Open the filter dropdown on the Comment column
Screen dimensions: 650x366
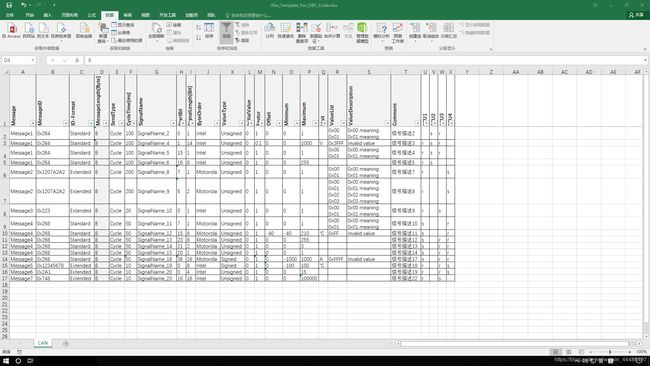tap(417, 123)
